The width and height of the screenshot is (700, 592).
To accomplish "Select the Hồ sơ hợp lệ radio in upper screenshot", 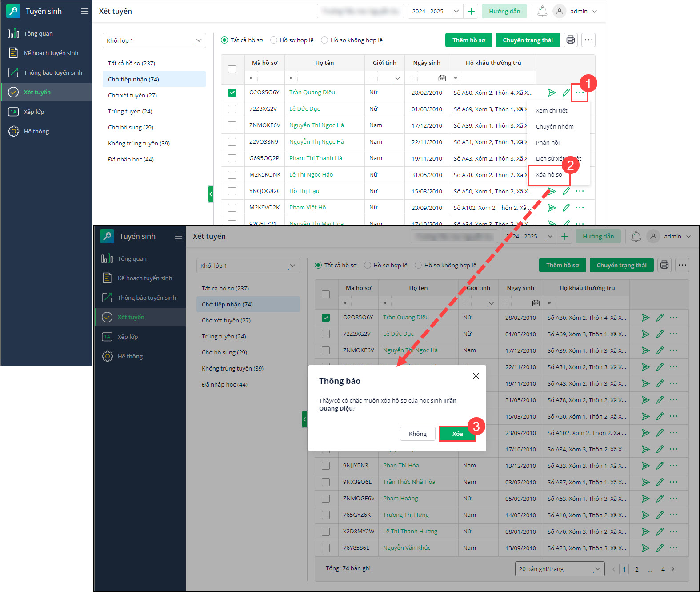I will tap(274, 40).
